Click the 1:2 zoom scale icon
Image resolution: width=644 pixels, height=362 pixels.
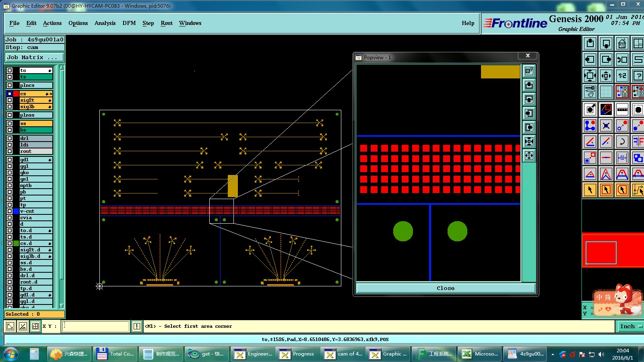click(622, 76)
